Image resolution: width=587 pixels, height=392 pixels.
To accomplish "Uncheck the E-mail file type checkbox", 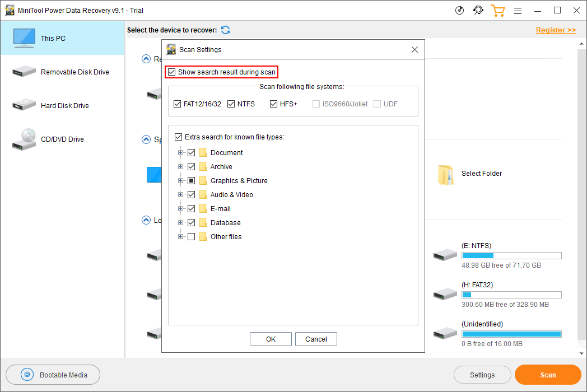I will (192, 208).
